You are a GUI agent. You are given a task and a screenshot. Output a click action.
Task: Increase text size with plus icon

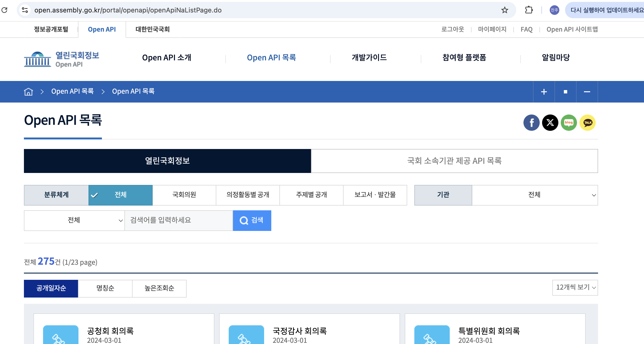pyautogui.click(x=544, y=92)
